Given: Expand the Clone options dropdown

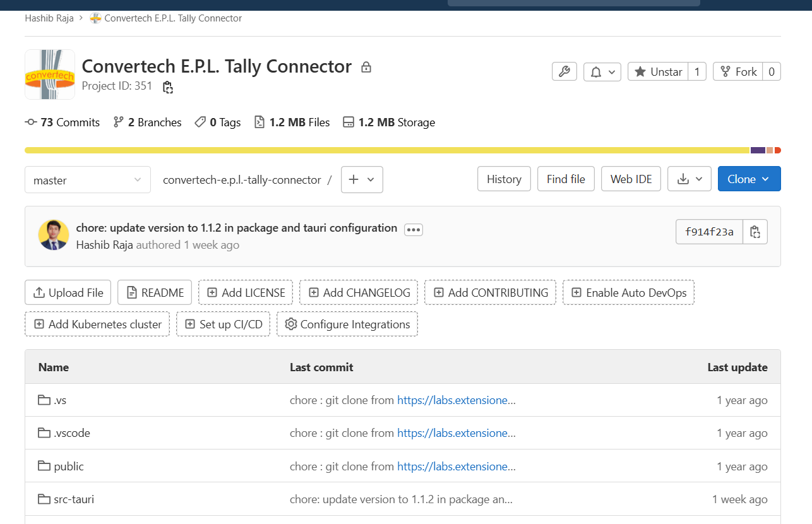Looking at the screenshot, I should 749,179.
